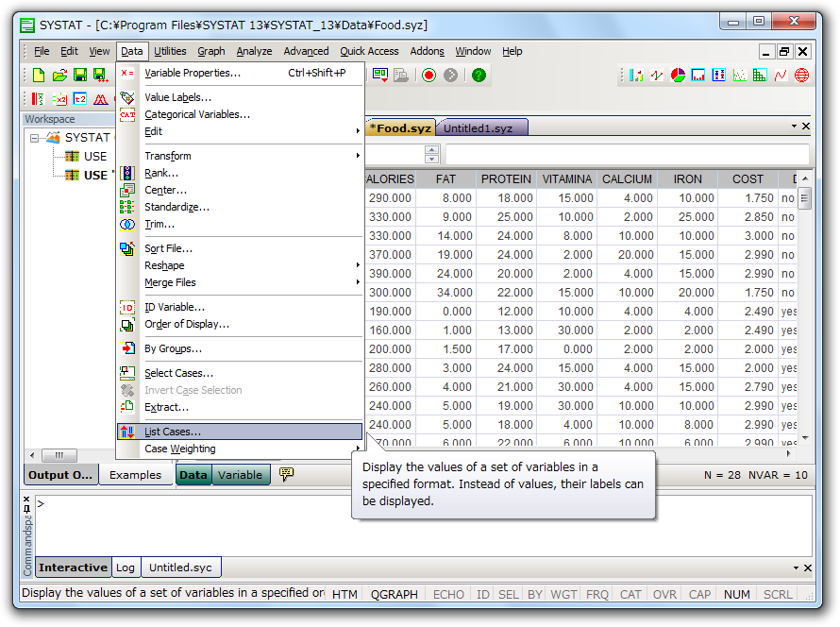Screen dimensions: 840x627
Task: Choose Categorical Variables menu entry
Action: pyautogui.click(x=240, y=114)
